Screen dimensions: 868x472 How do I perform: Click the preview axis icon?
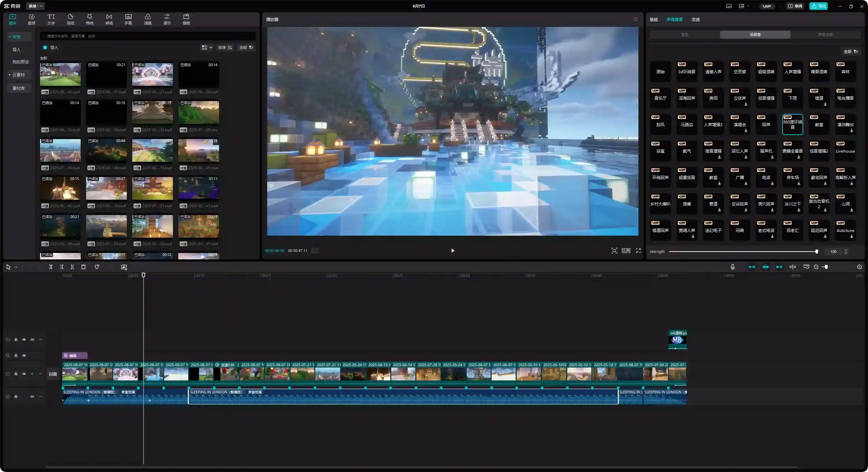click(793, 267)
